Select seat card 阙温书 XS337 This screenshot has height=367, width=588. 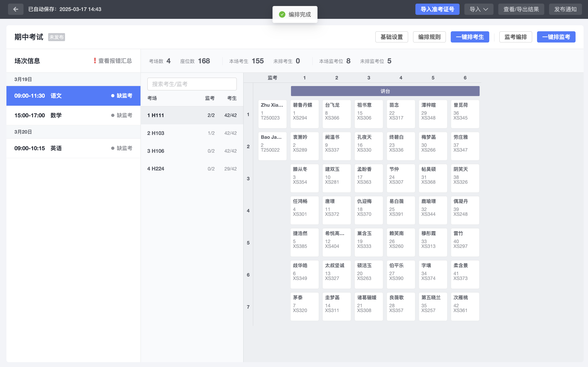336,146
